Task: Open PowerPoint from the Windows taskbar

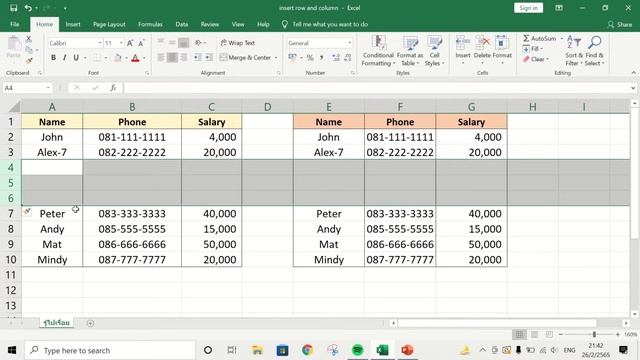Action: pyautogui.click(x=407, y=350)
